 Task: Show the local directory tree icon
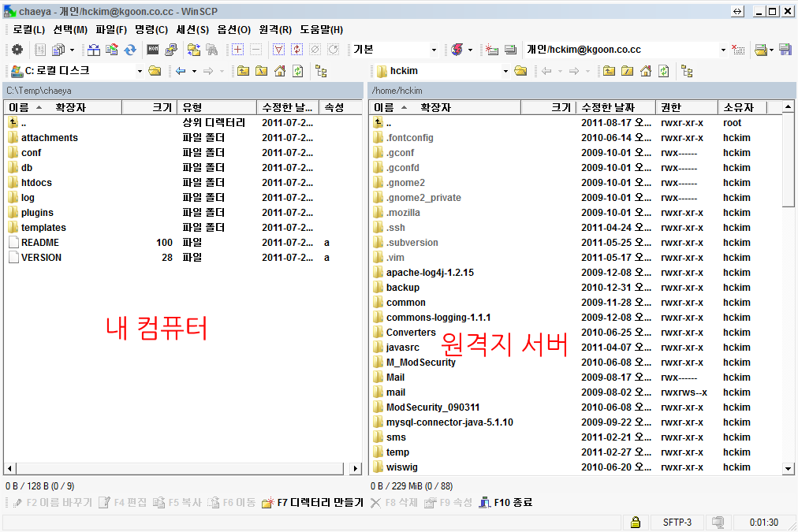click(321, 71)
